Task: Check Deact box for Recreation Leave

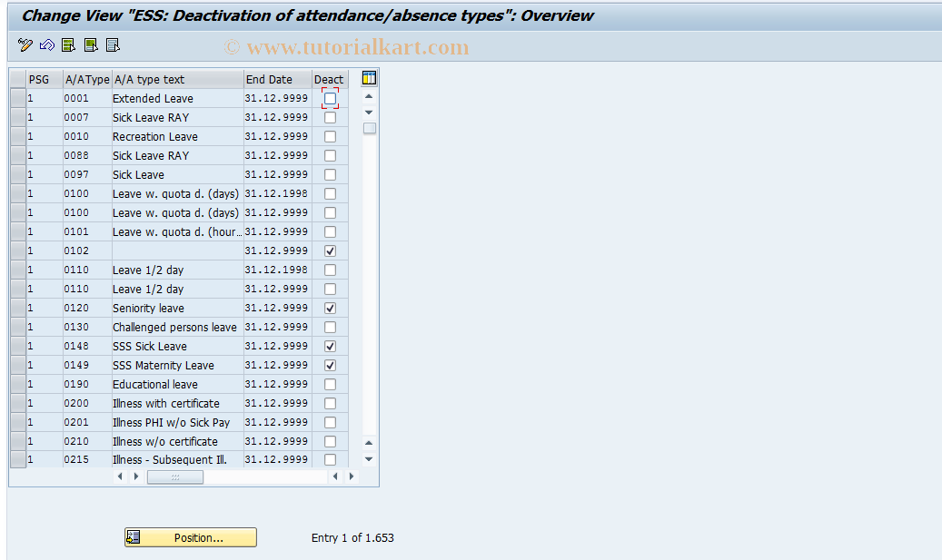Action: click(330, 136)
